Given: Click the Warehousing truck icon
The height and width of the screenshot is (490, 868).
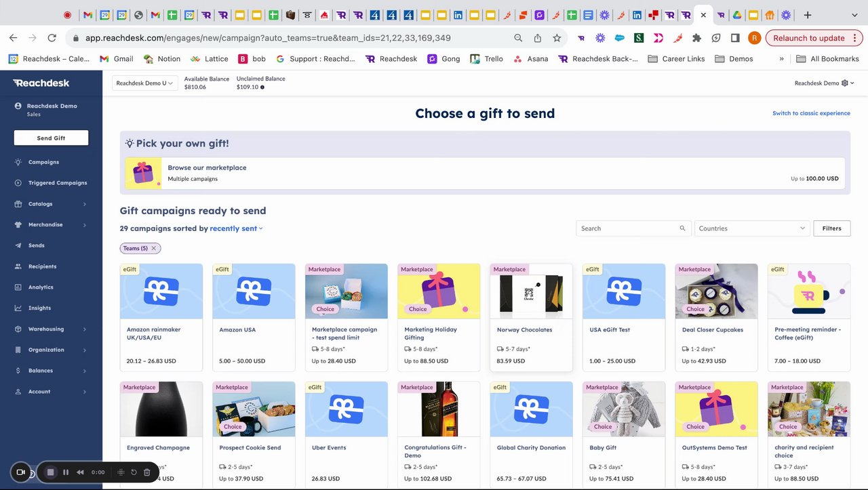Looking at the screenshot, I should pos(18,329).
